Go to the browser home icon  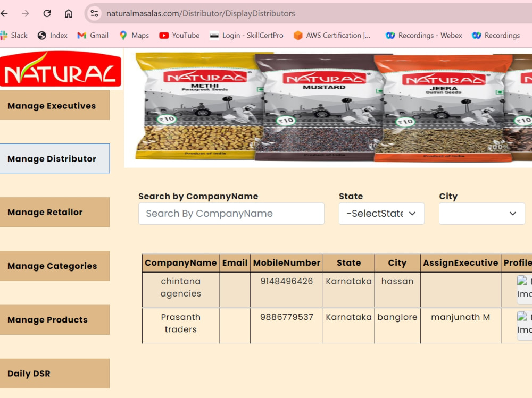[69, 14]
